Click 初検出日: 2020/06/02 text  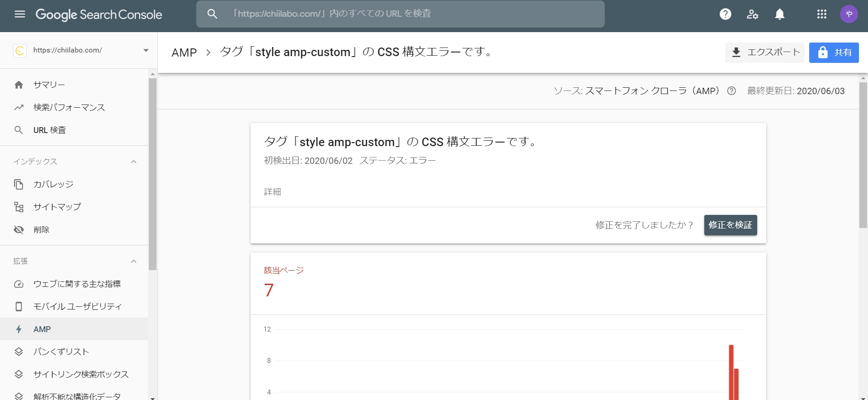point(308,161)
